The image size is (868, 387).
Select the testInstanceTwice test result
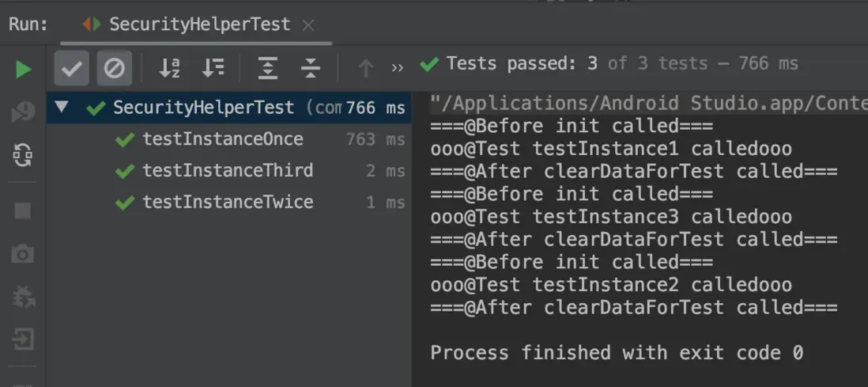tap(227, 203)
